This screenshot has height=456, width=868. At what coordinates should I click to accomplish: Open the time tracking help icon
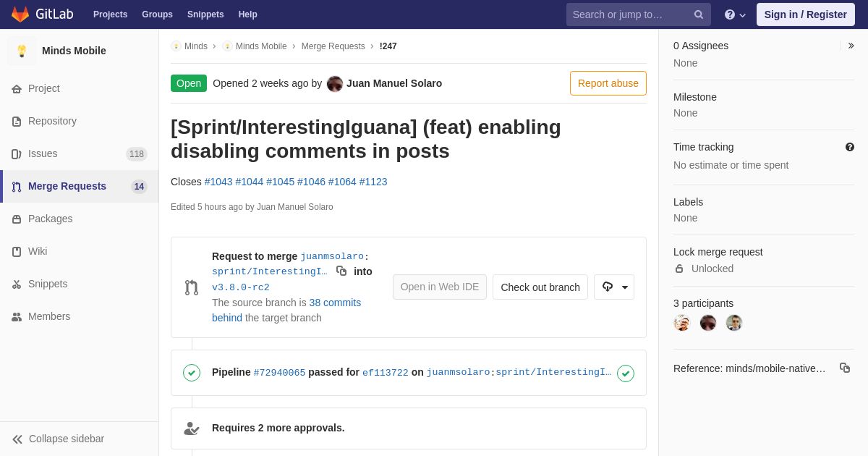pyautogui.click(x=850, y=147)
